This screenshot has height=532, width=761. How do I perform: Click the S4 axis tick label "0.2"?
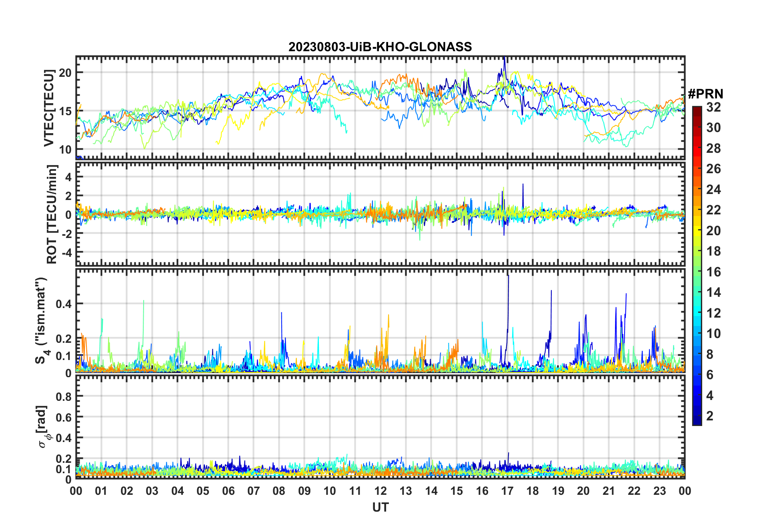pos(64,339)
